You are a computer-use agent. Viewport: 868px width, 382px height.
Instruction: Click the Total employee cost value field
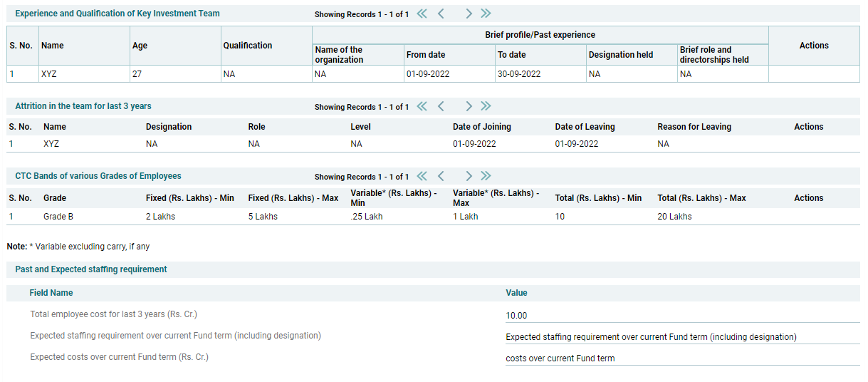pos(681,316)
